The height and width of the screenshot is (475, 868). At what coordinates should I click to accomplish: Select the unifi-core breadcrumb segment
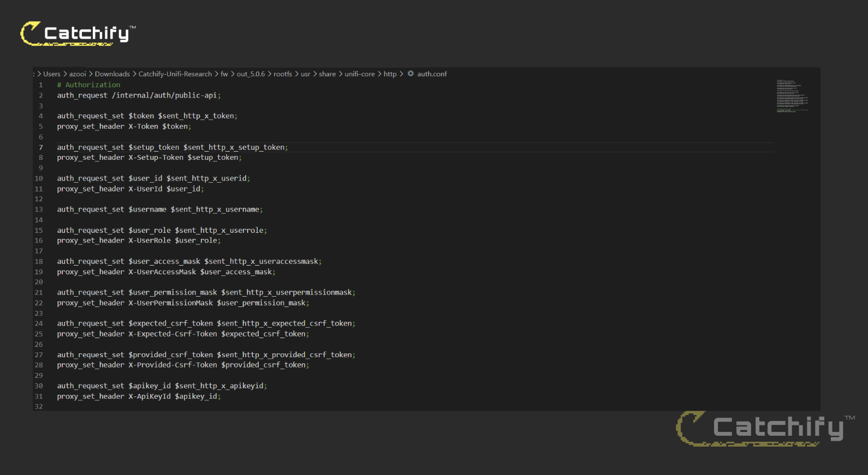coord(360,74)
